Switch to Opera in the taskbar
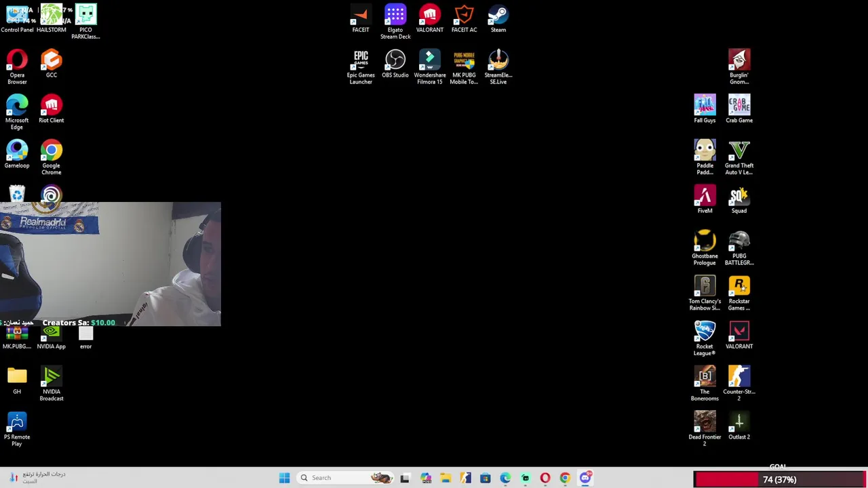This screenshot has width=868, height=488. coord(545,478)
